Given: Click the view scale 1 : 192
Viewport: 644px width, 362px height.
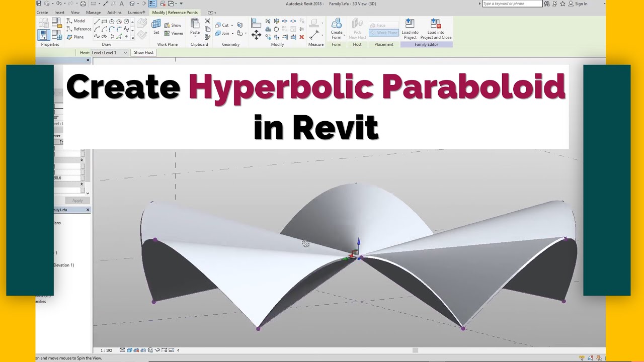Looking at the screenshot, I should pyautogui.click(x=106, y=350).
